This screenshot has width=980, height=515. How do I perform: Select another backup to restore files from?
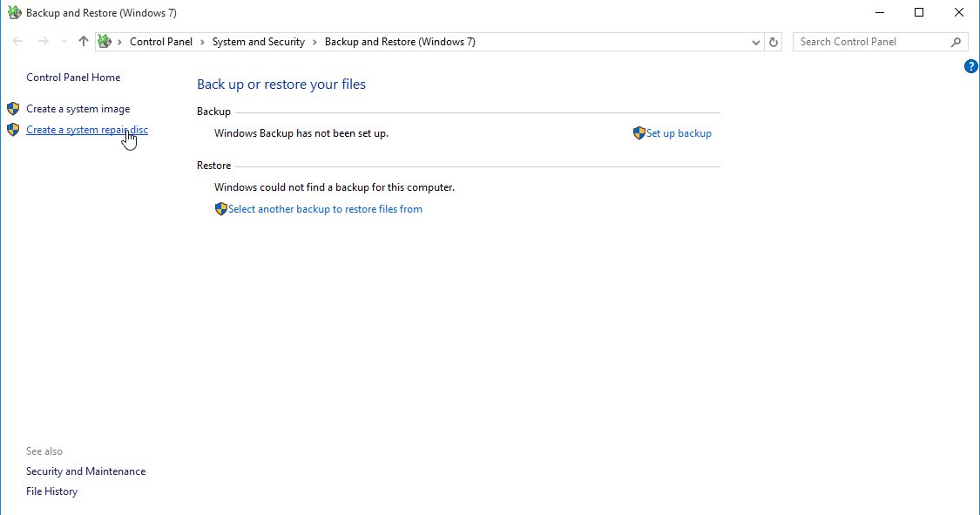[x=325, y=209]
